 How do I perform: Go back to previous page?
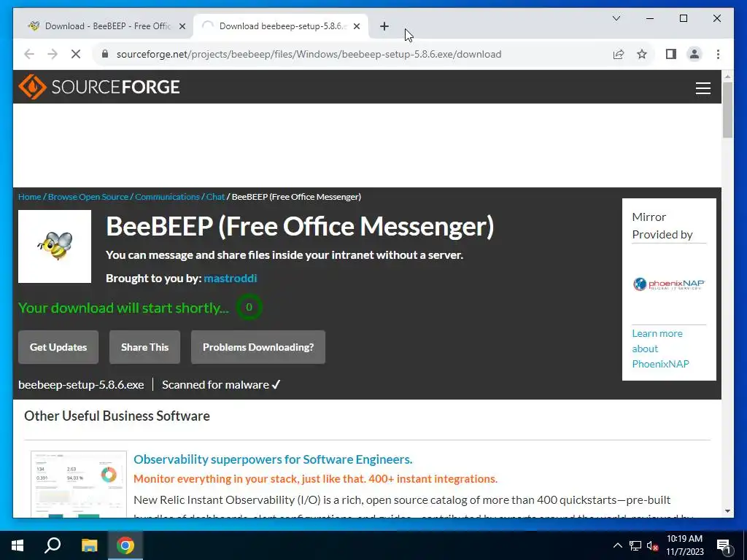point(29,54)
